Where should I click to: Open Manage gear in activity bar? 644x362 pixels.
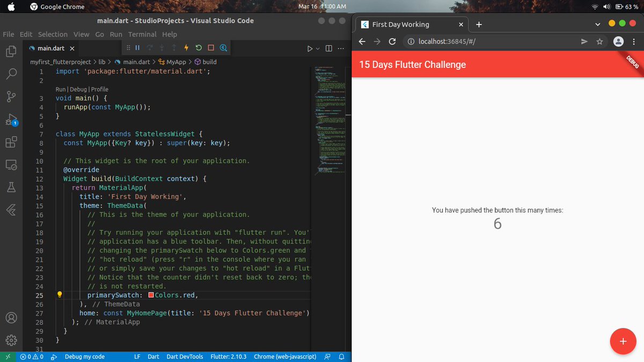11,340
